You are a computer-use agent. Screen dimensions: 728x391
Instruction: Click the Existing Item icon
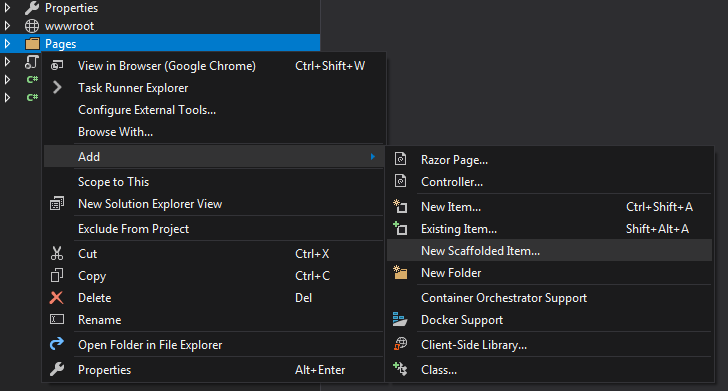click(x=400, y=228)
